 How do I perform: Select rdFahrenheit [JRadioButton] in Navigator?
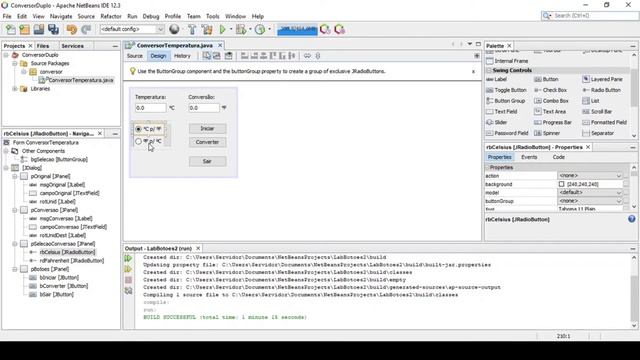tap(71, 260)
